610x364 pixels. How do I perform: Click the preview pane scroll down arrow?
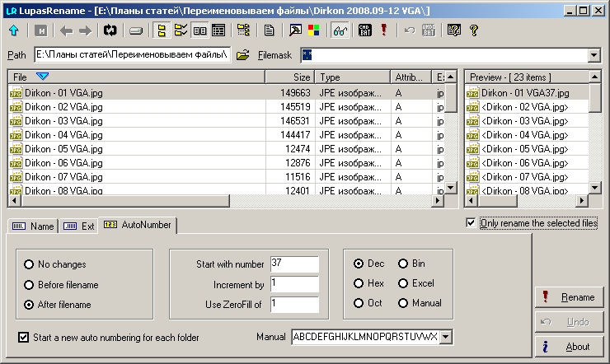click(595, 188)
